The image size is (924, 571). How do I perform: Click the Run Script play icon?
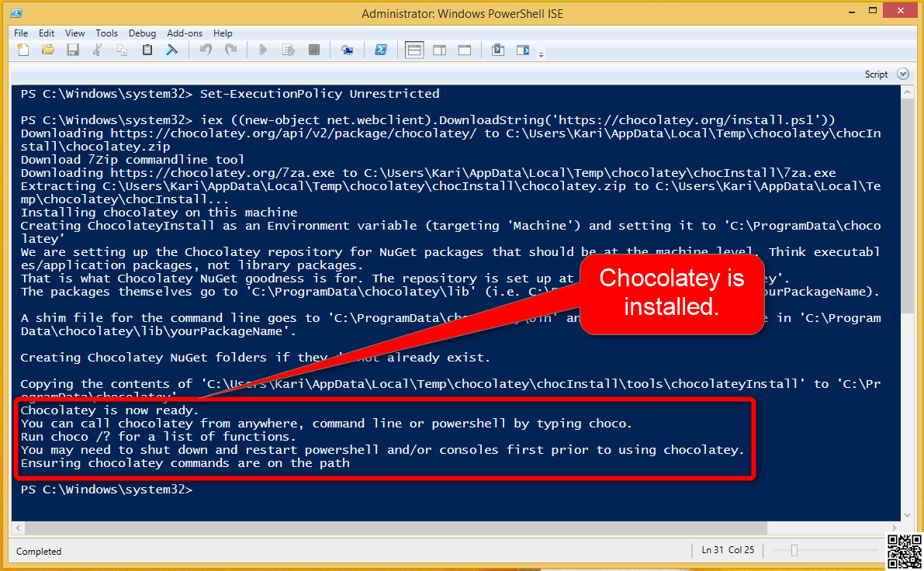pyautogui.click(x=263, y=50)
